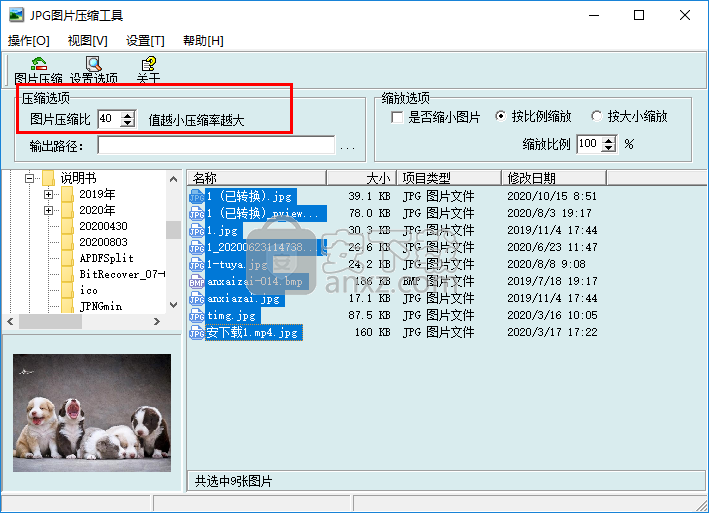The width and height of the screenshot is (709, 513).
Task: Click the folder icon of 20200430
Action: 67,226
